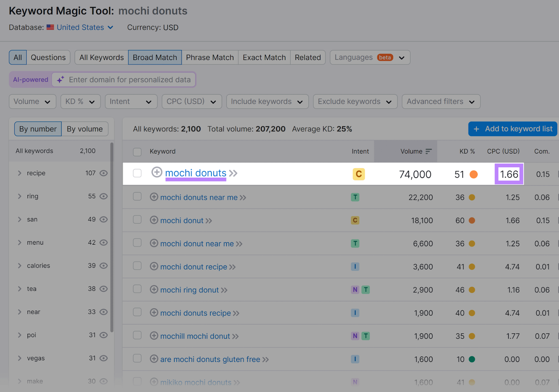Open the Intent filter dropdown

(x=131, y=101)
